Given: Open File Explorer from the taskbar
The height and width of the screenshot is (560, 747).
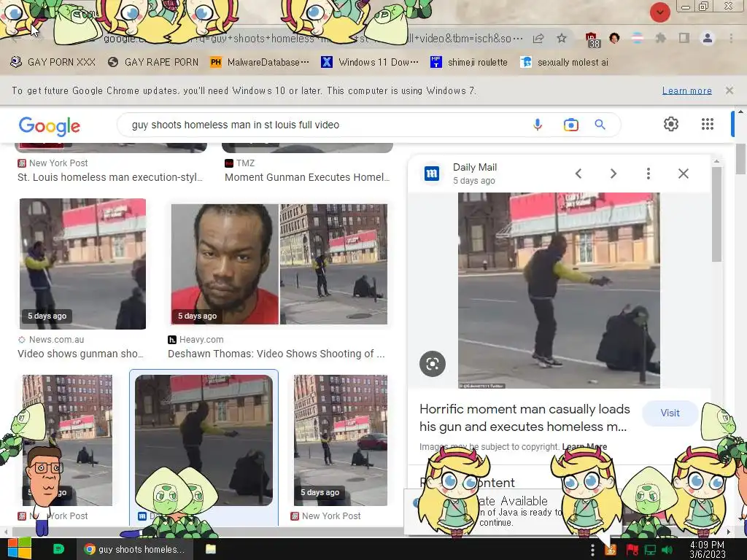Looking at the screenshot, I should 211,549.
